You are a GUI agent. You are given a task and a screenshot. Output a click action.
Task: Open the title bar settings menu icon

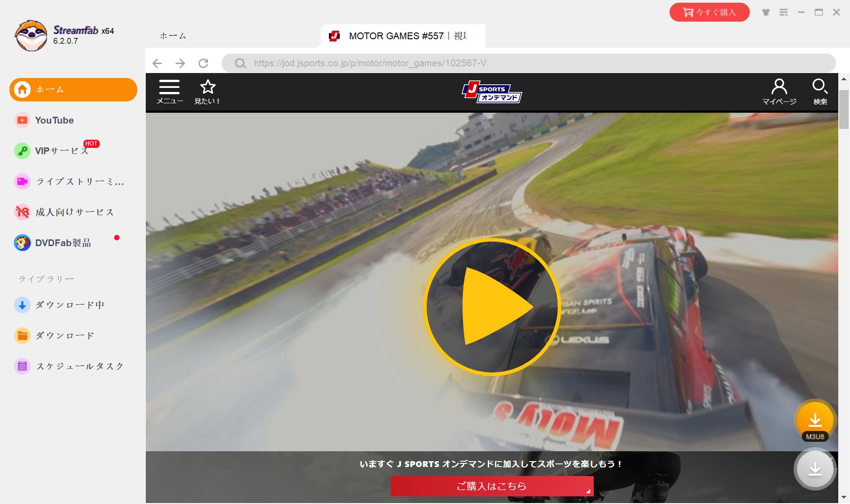784,12
